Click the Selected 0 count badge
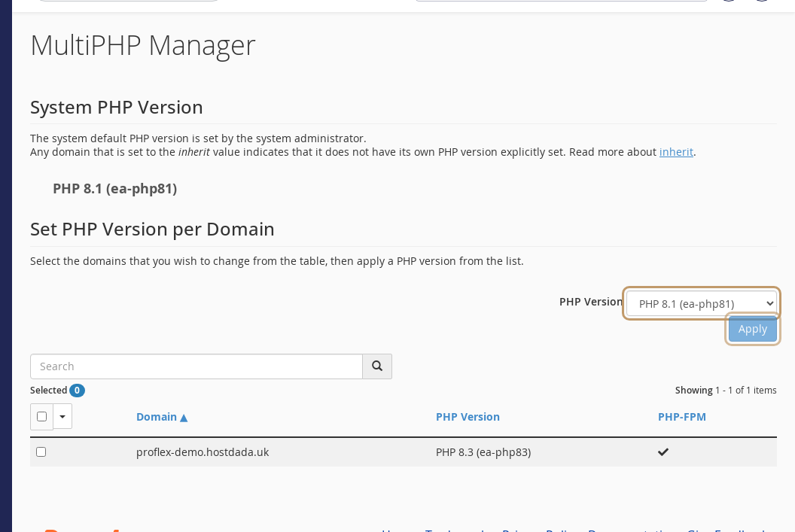 (77, 390)
